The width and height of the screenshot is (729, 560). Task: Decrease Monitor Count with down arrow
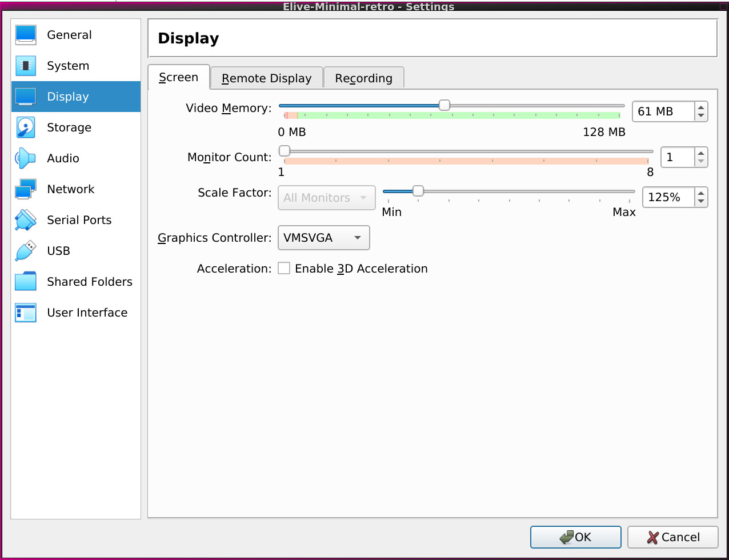click(701, 162)
